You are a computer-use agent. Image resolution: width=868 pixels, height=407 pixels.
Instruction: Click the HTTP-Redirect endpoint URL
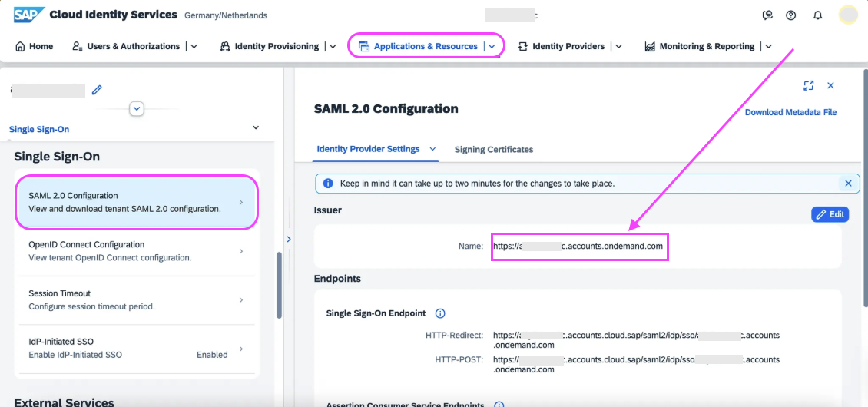point(637,340)
